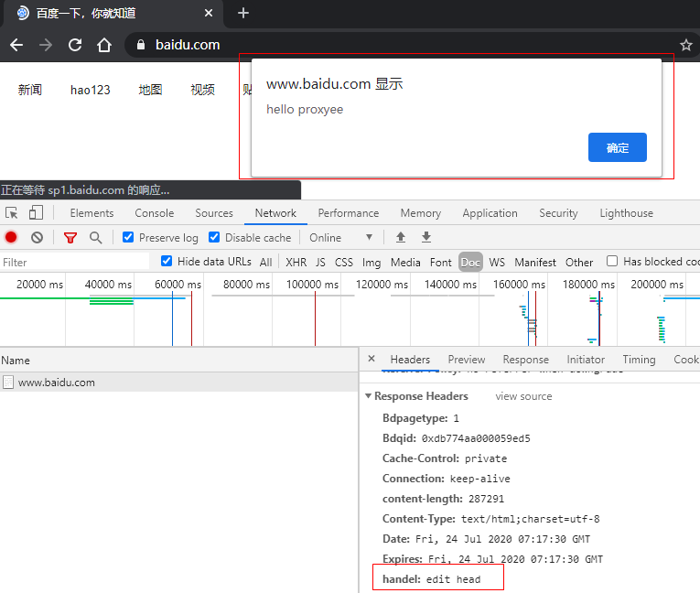700x593 pixels.
Task: Open network search magnifier icon
Action: click(x=95, y=237)
